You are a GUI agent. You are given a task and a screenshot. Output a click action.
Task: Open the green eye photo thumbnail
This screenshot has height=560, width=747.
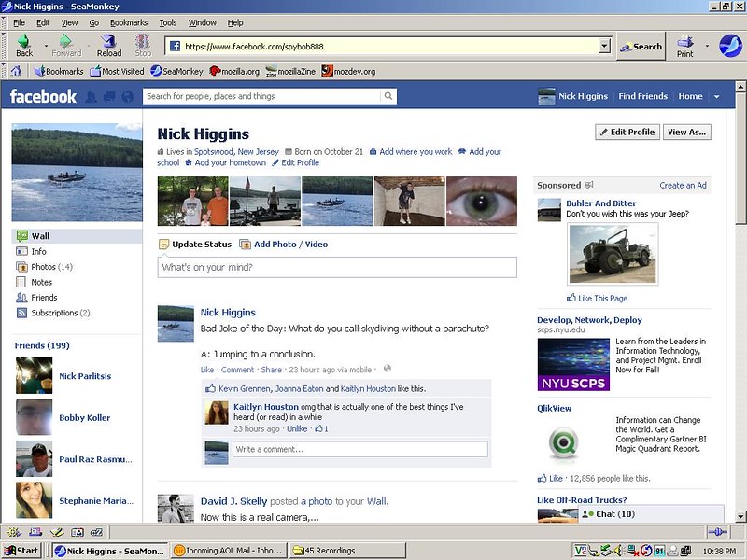tap(481, 202)
